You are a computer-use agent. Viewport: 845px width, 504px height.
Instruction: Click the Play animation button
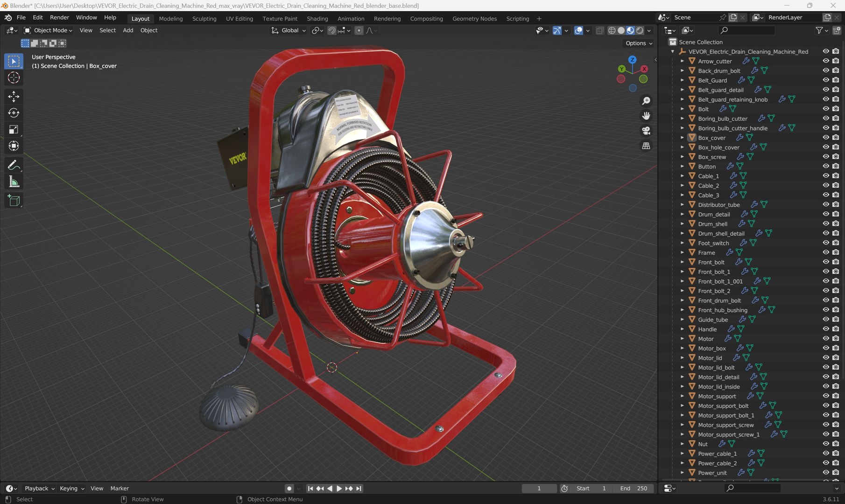coord(339,489)
